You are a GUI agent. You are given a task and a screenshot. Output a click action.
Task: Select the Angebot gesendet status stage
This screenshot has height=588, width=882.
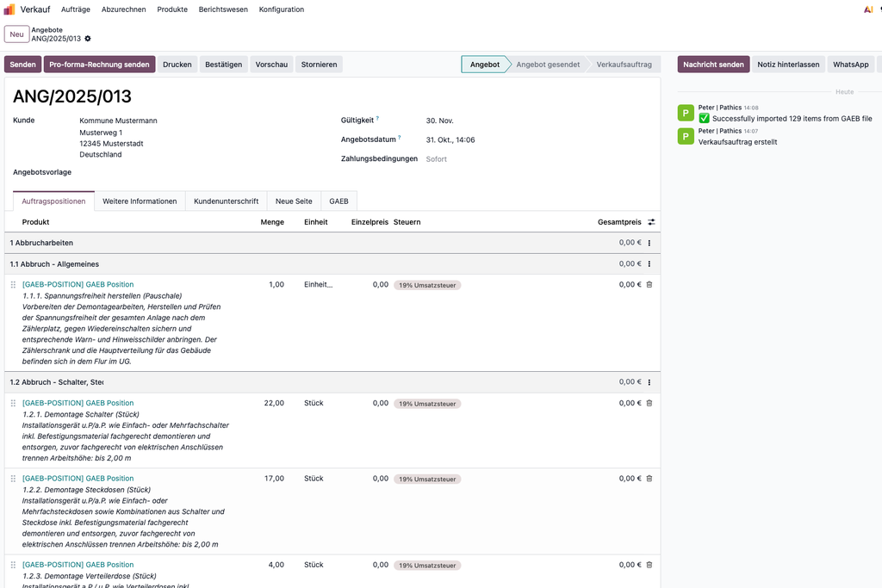[548, 65]
